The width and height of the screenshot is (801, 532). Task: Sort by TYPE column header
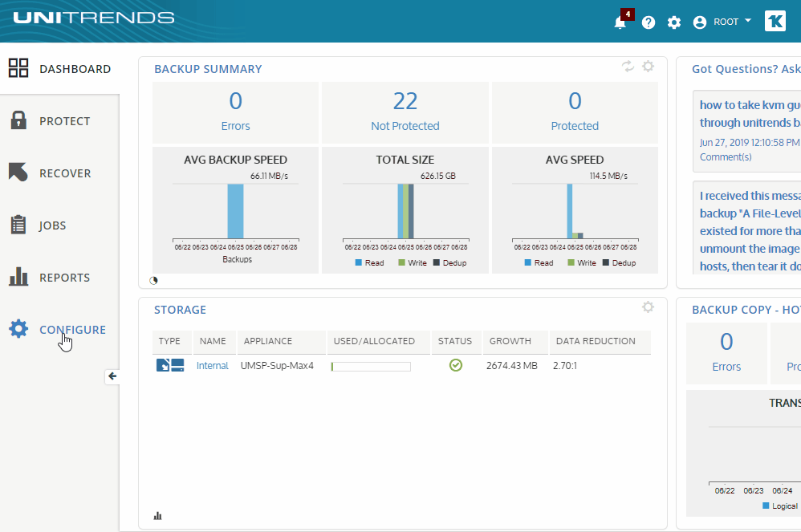pos(172,342)
